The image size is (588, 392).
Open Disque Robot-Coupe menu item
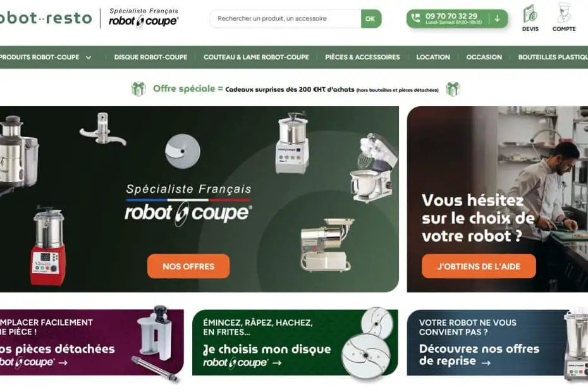pyautogui.click(x=150, y=57)
